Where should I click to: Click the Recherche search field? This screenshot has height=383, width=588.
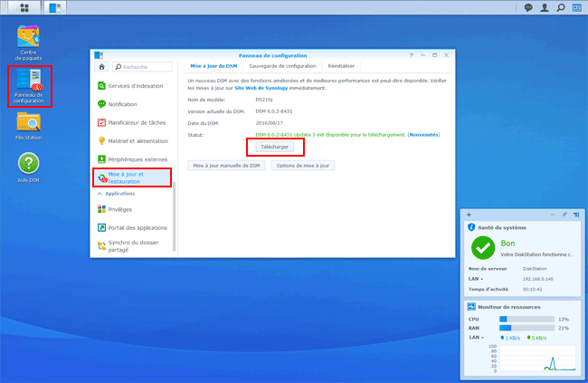pos(143,67)
